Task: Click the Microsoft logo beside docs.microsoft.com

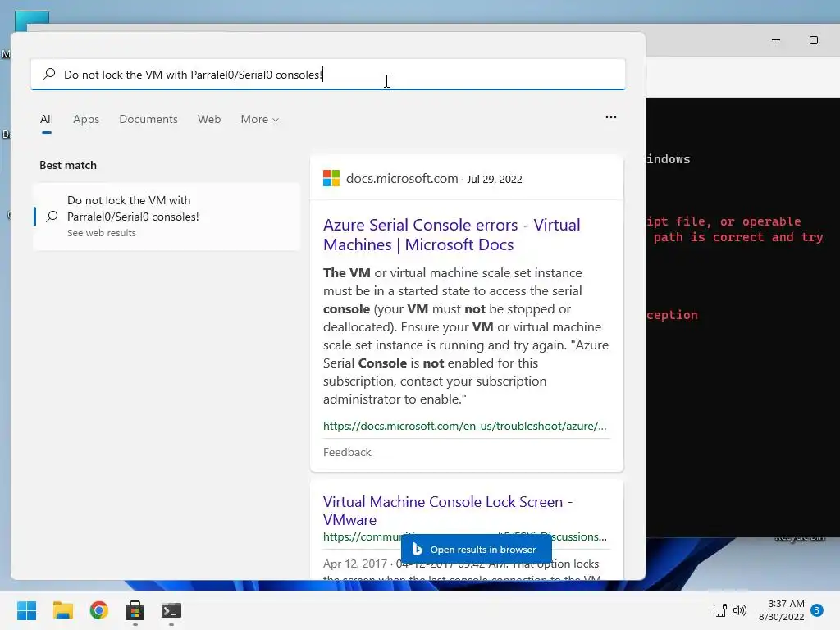Action: click(331, 178)
